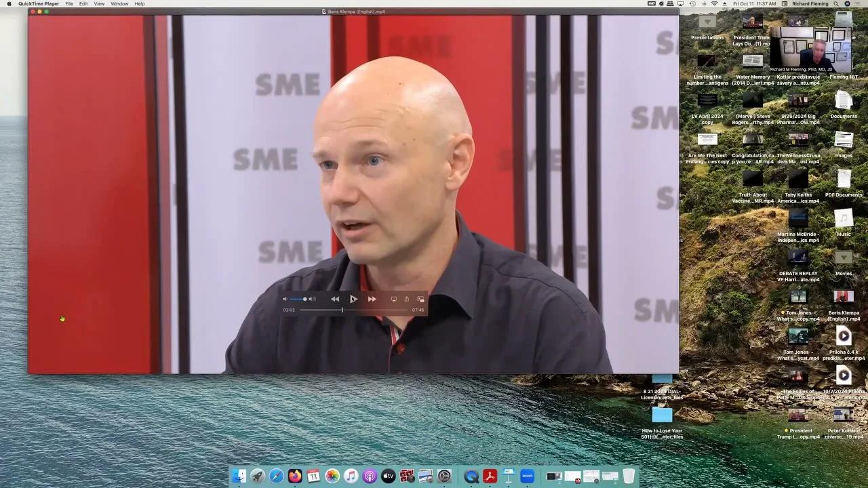Viewport: 868px width, 488px height.
Task: Click the share icon in playback controls
Action: pyautogui.click(x=407, y=299)
